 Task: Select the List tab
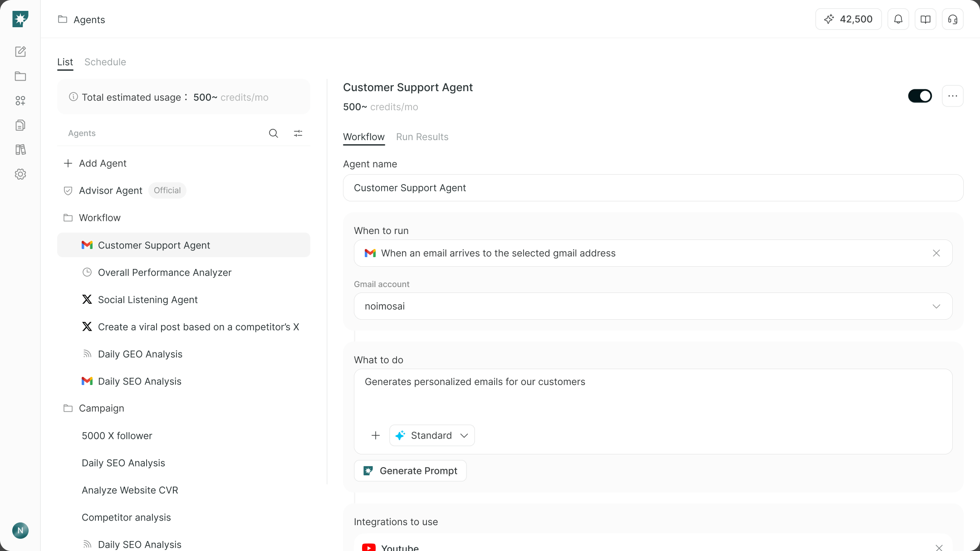(65, 62)
